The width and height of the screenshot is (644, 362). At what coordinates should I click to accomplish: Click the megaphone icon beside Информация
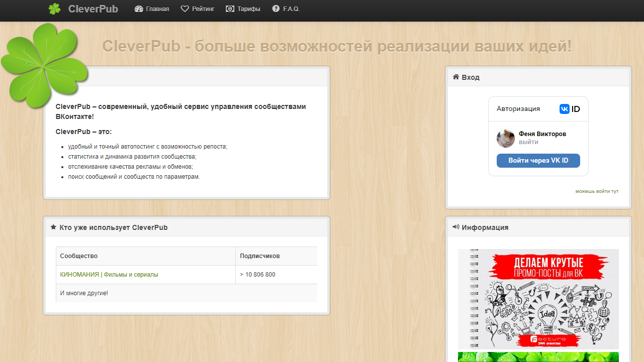click(x=456, y=227)
